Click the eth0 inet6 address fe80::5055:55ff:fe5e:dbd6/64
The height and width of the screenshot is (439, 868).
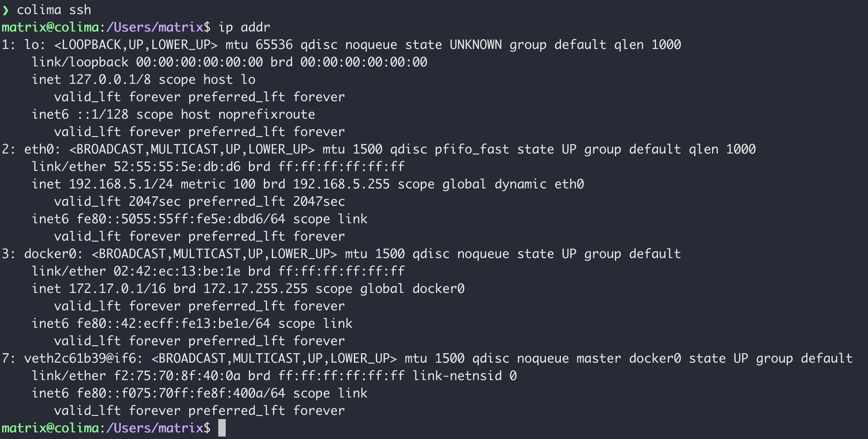click(181, 219)
